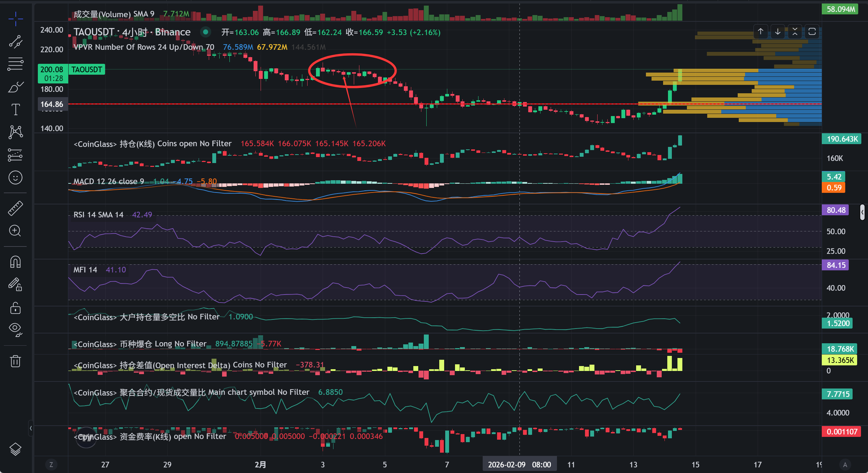The height and width of the screenshot is (473, 868).
Task: Maximize the TAOUSDT chart pane
Action: pyautogui.click(x=812, y=32)
